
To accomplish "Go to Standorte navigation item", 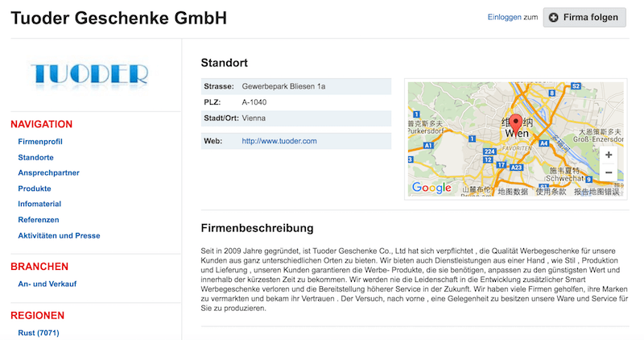I will [x=35, y=157].
